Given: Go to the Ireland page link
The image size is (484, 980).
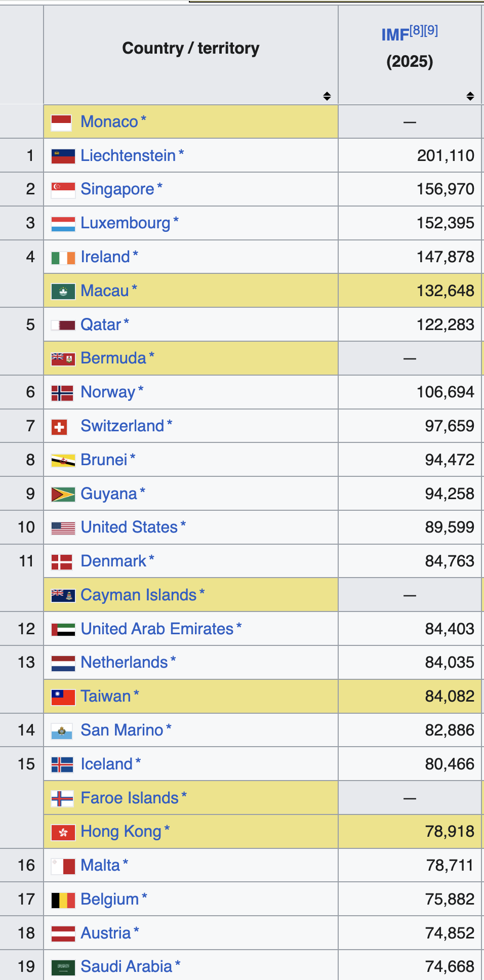Looking at the screenshot, I should pyautogui.click(x=105, y=257).
